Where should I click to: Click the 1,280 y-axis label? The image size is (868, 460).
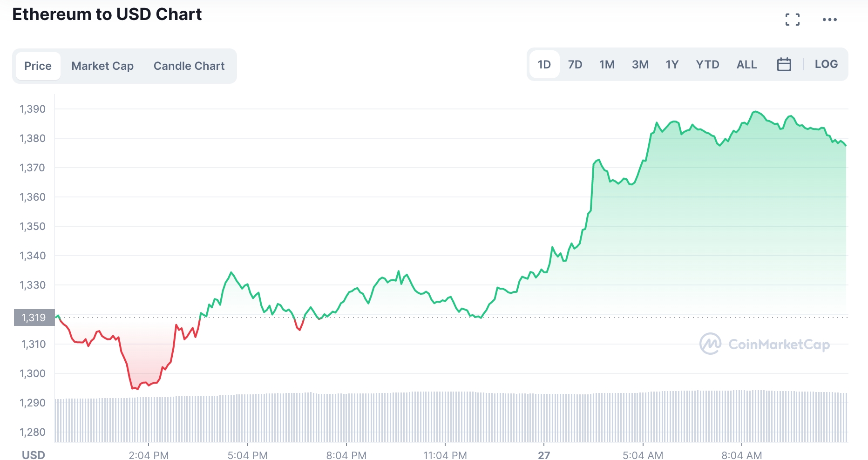tap(33, 432)
